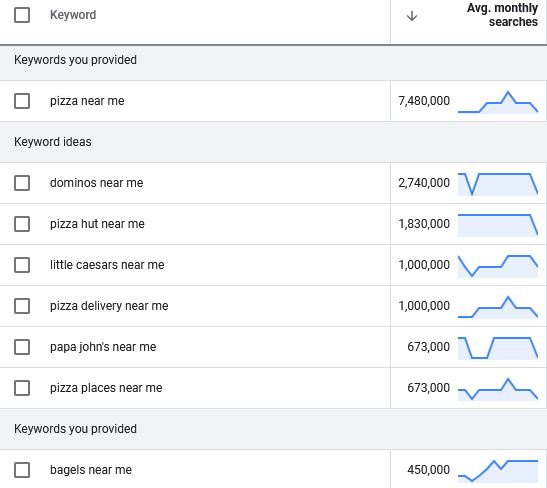View pizza delivery near me trend chart

pyautogui.click(x=498, y=307)
